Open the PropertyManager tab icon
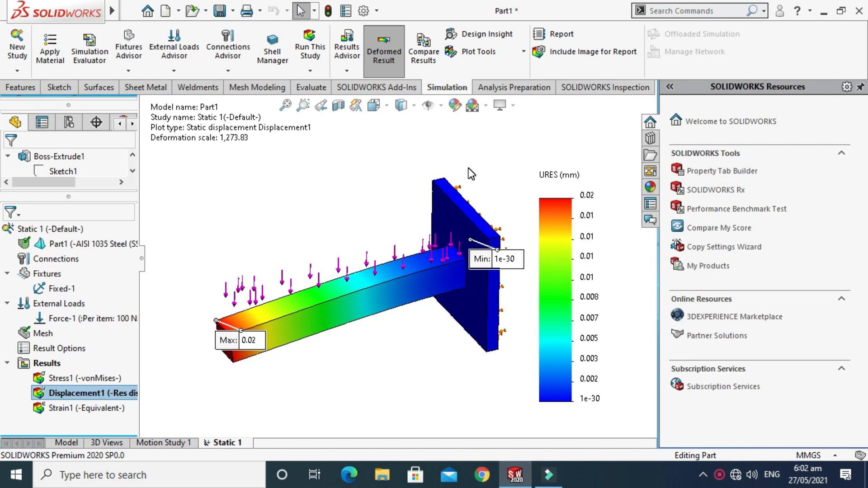 (42, 122)
